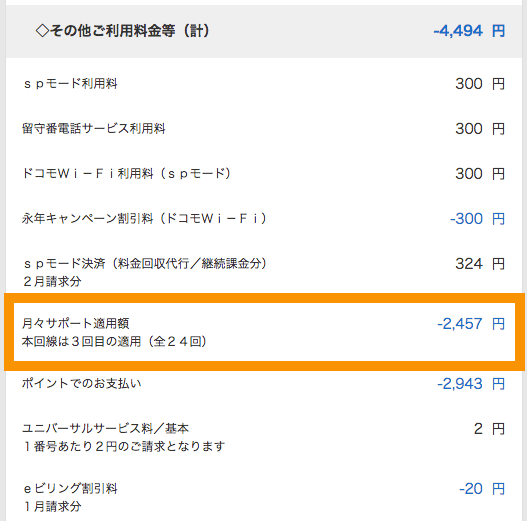Viewport: 527px width, 521px height.
Task: Click ｅビリング割引料 line item
Action: tap(70, 488)
